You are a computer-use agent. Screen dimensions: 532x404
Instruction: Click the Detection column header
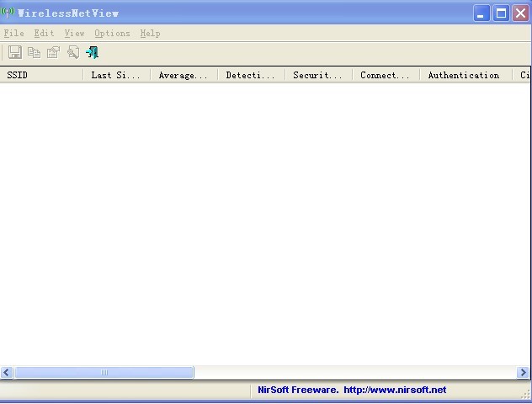[251, 75]
